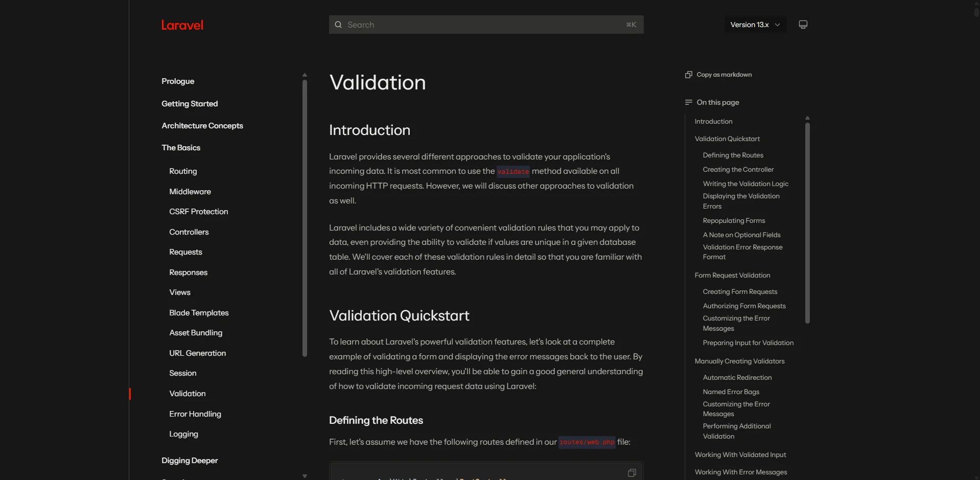Expand the Digging Deeper section
Screen dimensions: 980x480
pyautogui.click(x=190, y=461)
